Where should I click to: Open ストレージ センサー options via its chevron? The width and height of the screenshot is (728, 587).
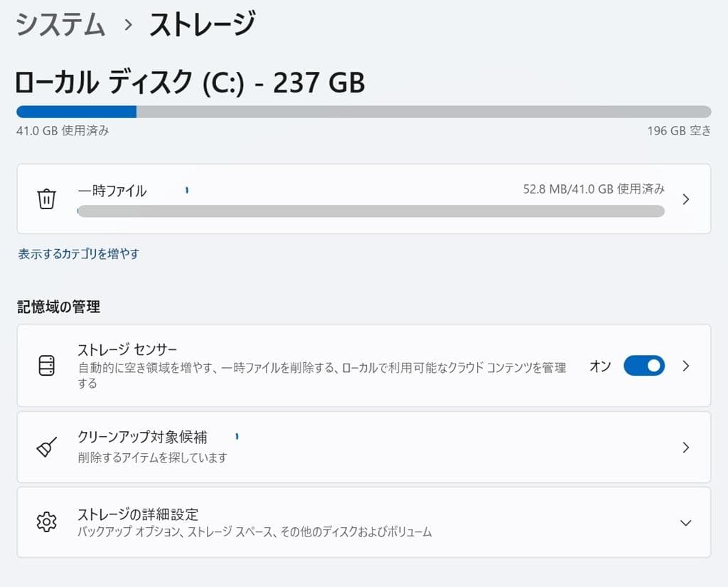[x=685, y=366]
